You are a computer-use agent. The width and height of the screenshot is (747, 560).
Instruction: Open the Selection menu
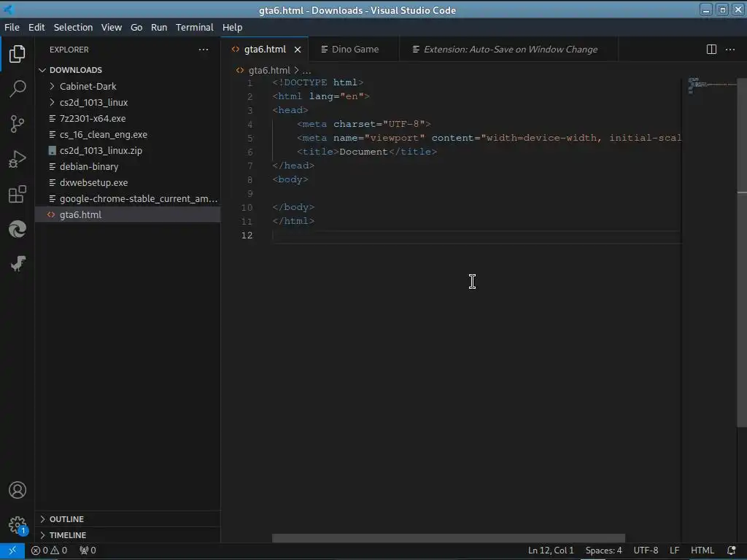[x=73, y=27]
